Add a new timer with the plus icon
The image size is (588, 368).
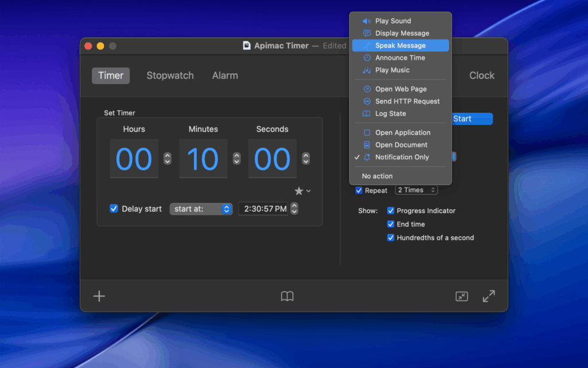click(99, 296)
